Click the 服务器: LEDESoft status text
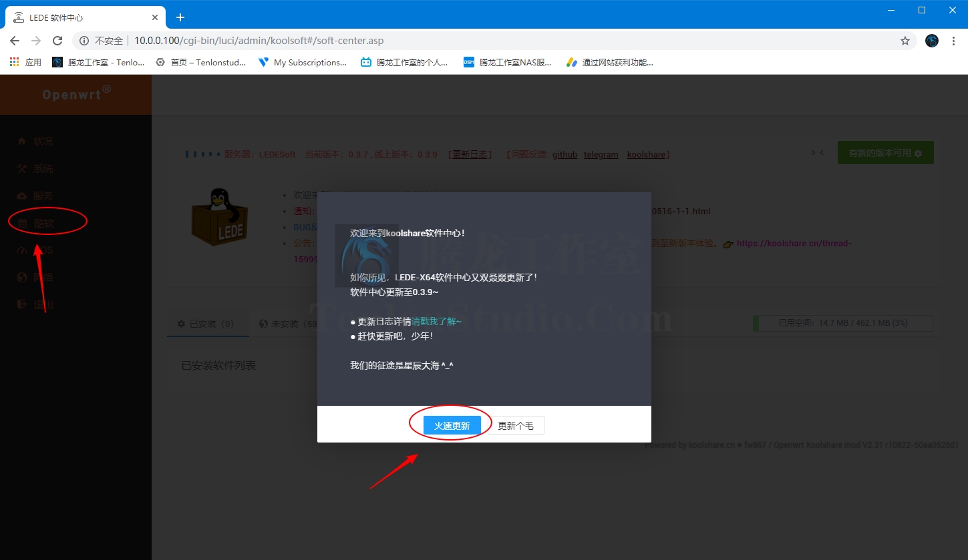968x560 pixels. coord(260,154)
